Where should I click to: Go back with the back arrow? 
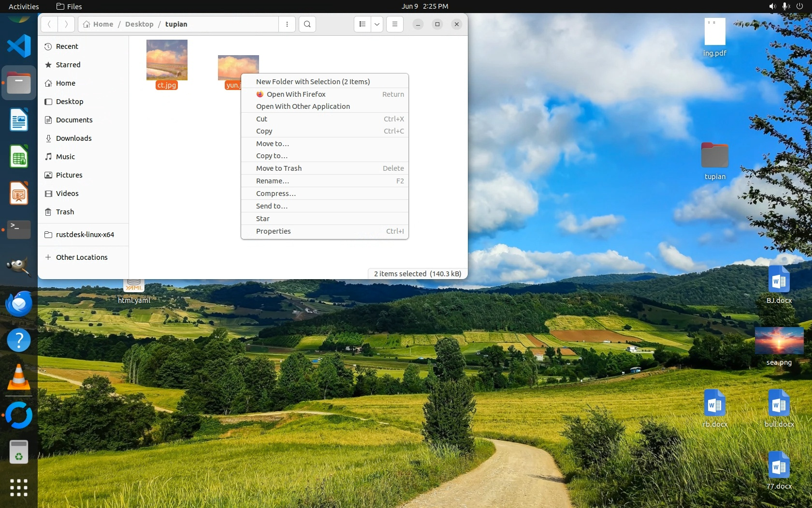coord(49,24)
